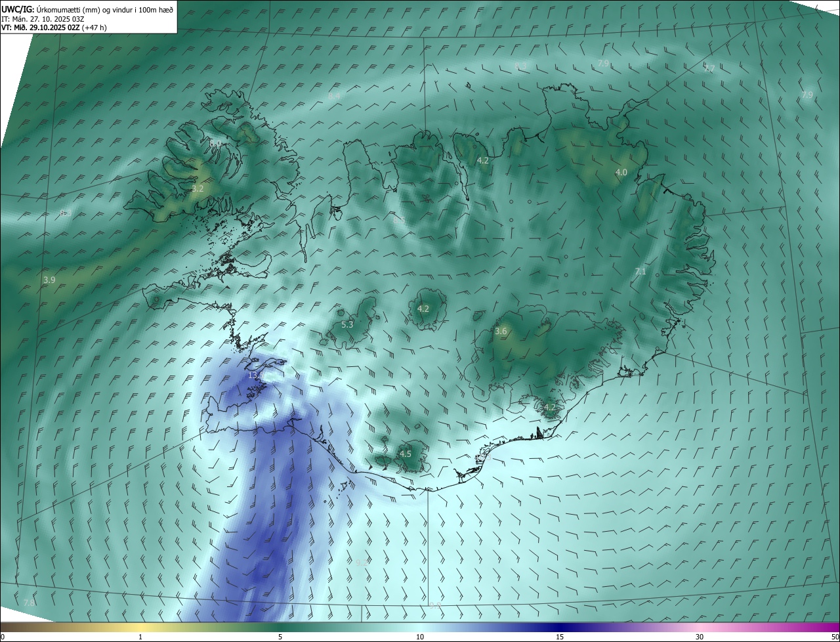Click the 7.7 value label on the map
The image size is (840, 642).
709,68
